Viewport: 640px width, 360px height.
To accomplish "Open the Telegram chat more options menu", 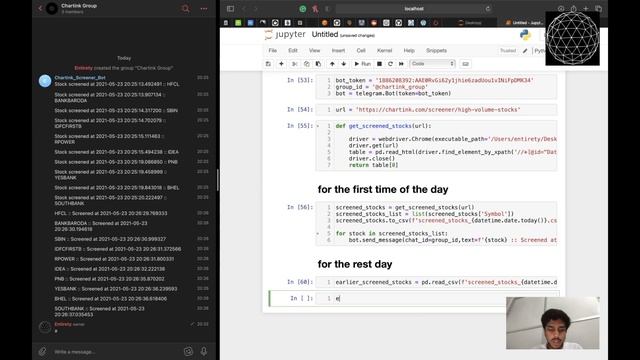I will tap(204, 8).
